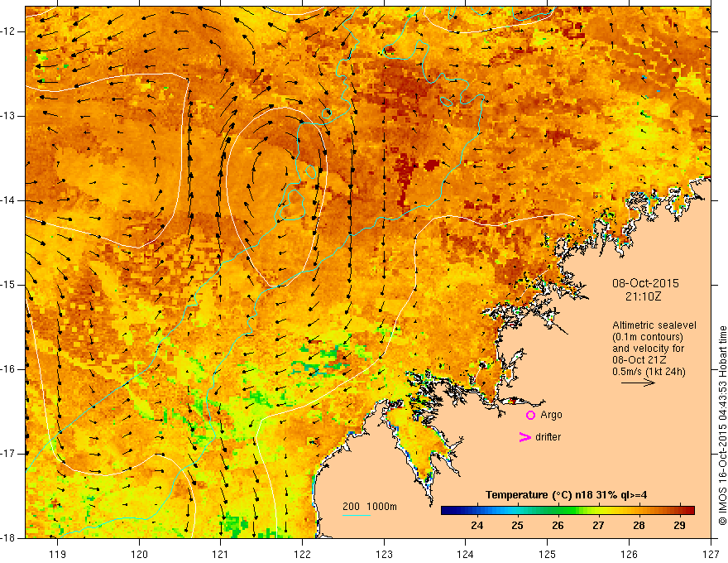The height and width of the screenshot is (563, 728).
Task: Click the magenta drifter arrow legend symbol
Action: 525,437
